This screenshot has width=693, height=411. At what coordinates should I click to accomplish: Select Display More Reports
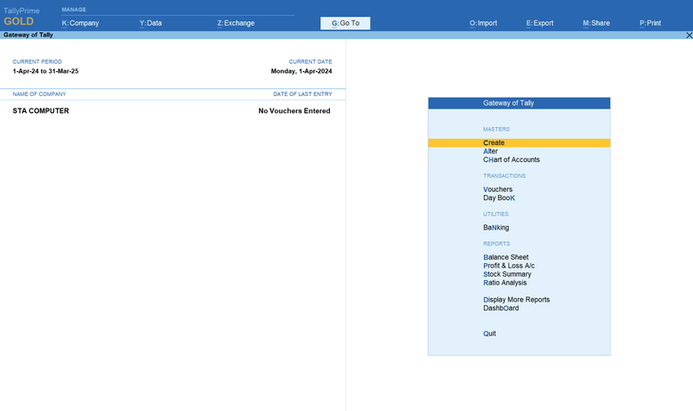(516, 300)
